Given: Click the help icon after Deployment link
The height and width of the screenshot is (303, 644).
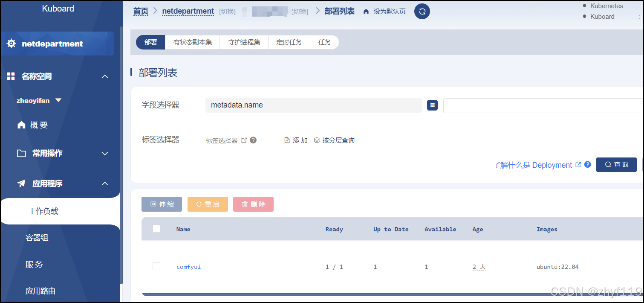Looking at the screenshot, I should click(x=588, y=164).
